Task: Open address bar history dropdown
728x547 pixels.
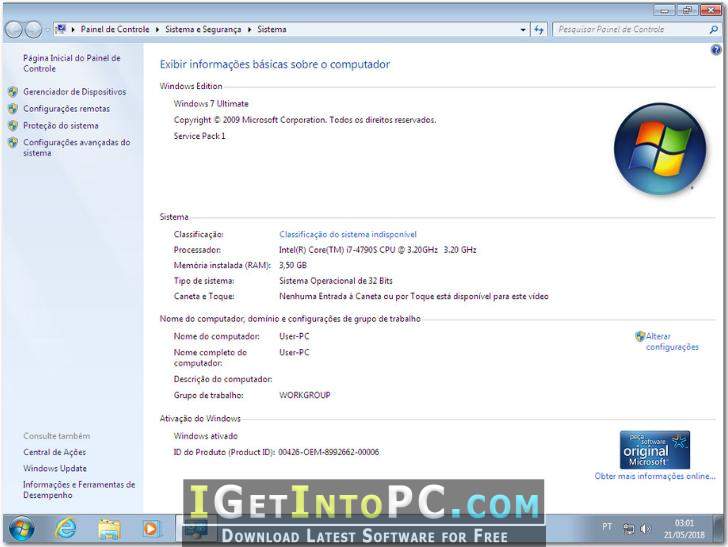Action: pyautogui.click(x=523, y=30)
